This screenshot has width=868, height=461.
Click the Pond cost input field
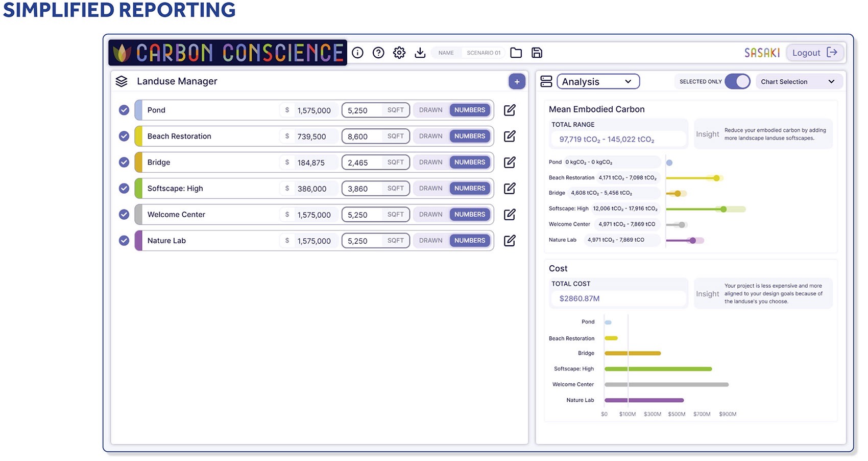pos(314,110)
